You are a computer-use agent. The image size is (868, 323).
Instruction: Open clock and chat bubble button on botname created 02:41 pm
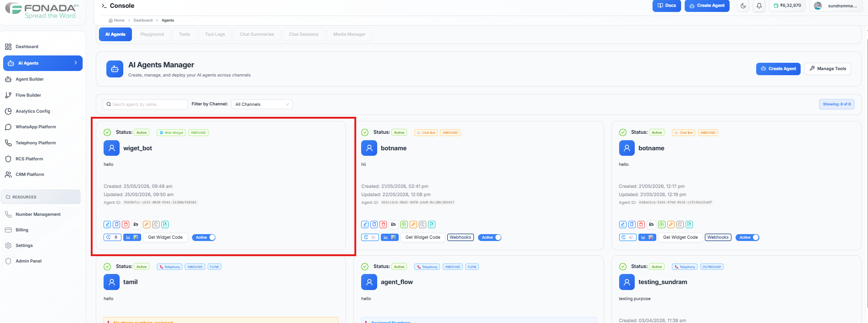370,237
